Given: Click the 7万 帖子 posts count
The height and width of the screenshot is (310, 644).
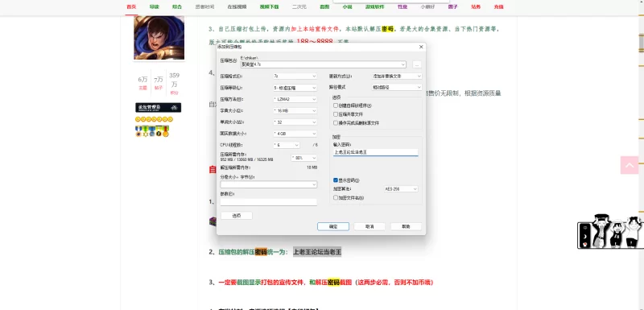Looking at the screenshot, I should 159,83.
